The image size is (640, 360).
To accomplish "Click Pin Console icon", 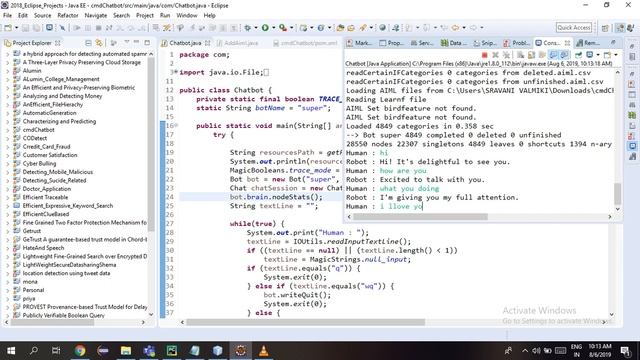I will (x=578, y=55).
